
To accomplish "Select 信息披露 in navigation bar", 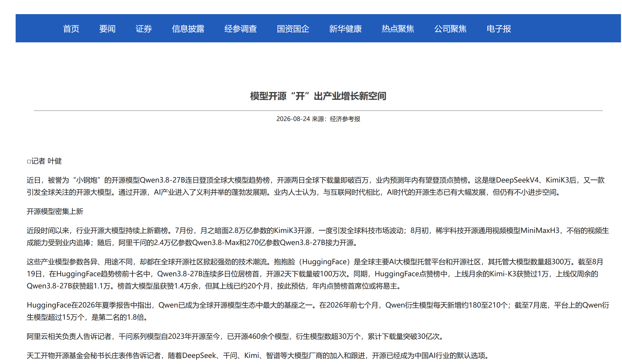I will coord(188,29).
